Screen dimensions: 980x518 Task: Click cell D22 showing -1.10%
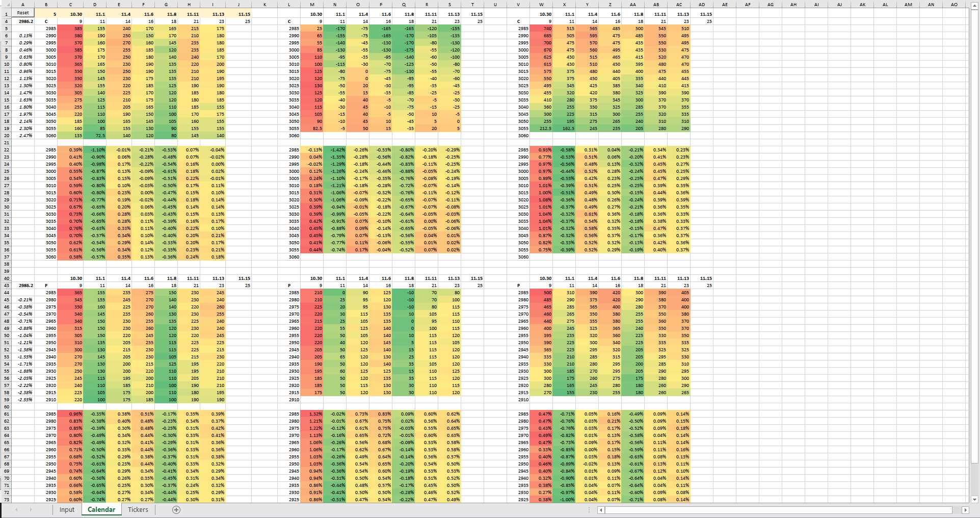click(95, 150)
